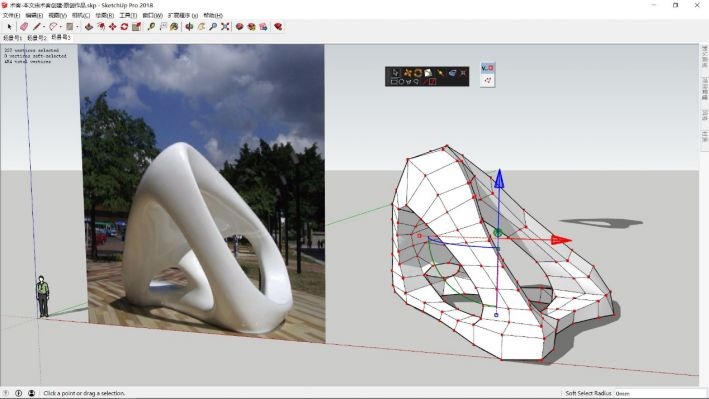The image size is (709, 399).
Task: Switch to the second scene tab
Action: [37, 38]
